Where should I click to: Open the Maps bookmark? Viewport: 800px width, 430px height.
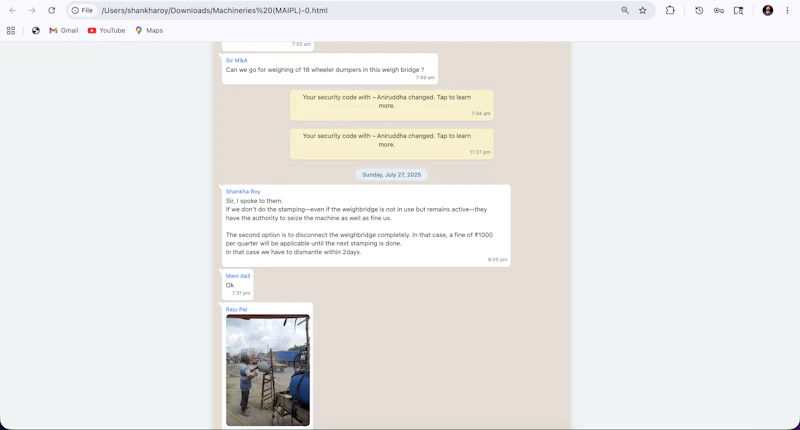(x=149, y=31)
